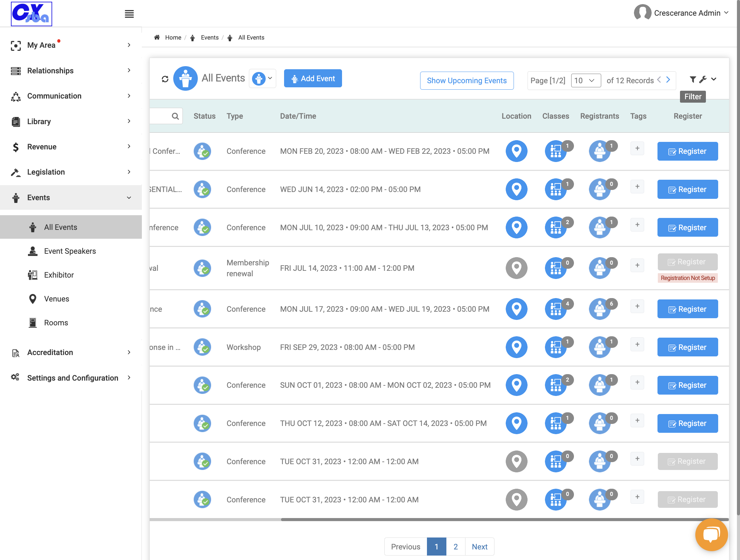Click Show Upcoming Events button
Screen dimensions: 740x560
pos(467,80)
